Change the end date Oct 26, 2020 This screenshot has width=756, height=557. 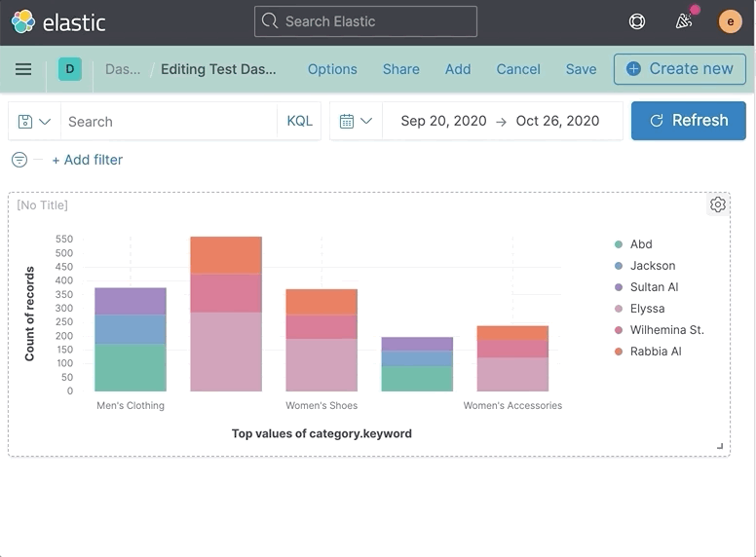click(557, 121)
